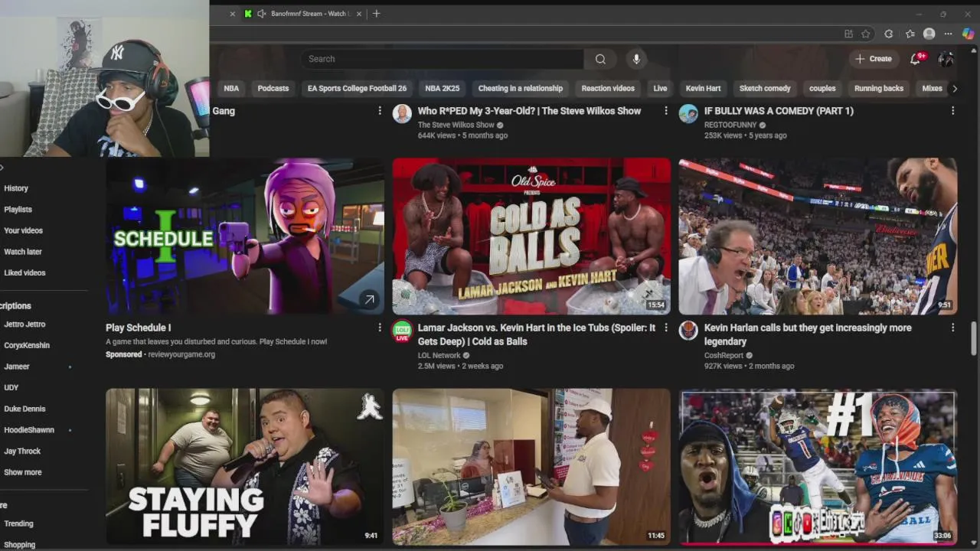Screen dimensions: 980x551
Task: Click the REGTOOFUNNY channel avatar
Action: pyautogui.click(x=688, y=113)
